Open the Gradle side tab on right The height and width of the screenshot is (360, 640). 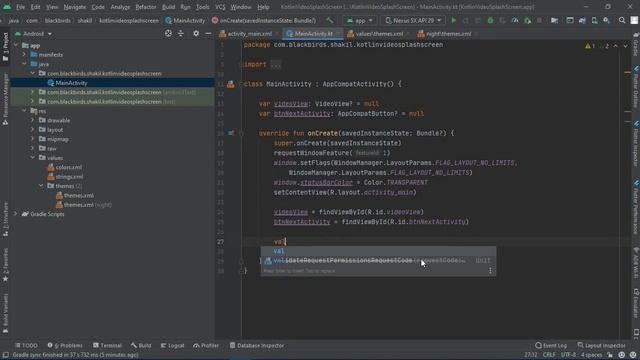pos(636,45)
